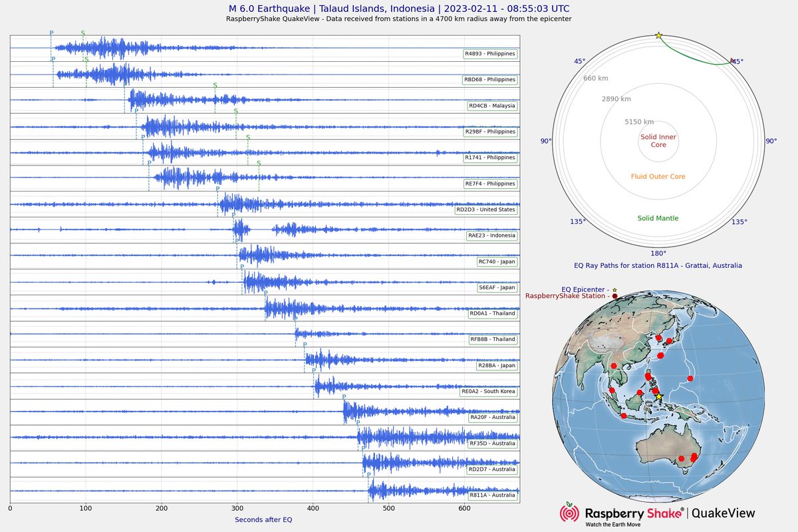Select the Fluid Outer Core label

[657, 176]
